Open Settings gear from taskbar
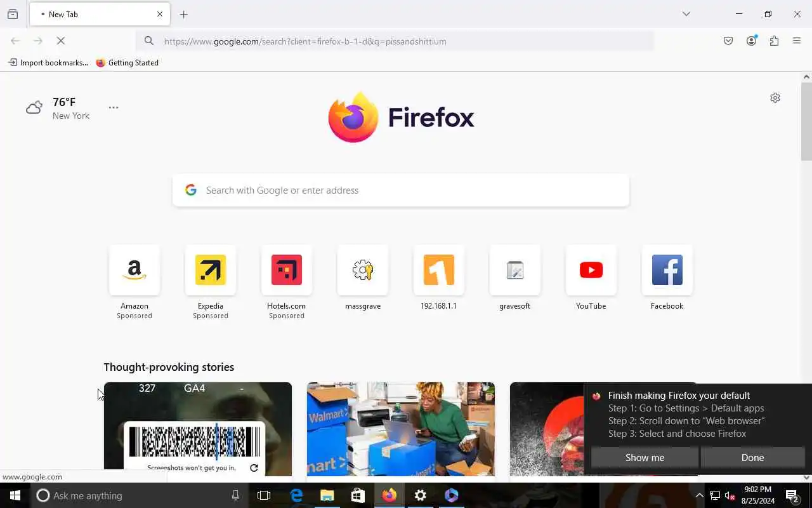812x508 pixels. click(x=421, y=495)
